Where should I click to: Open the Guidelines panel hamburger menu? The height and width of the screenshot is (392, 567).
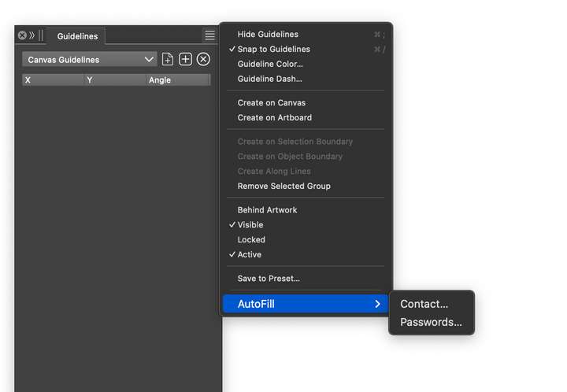(x=209, y=35)
